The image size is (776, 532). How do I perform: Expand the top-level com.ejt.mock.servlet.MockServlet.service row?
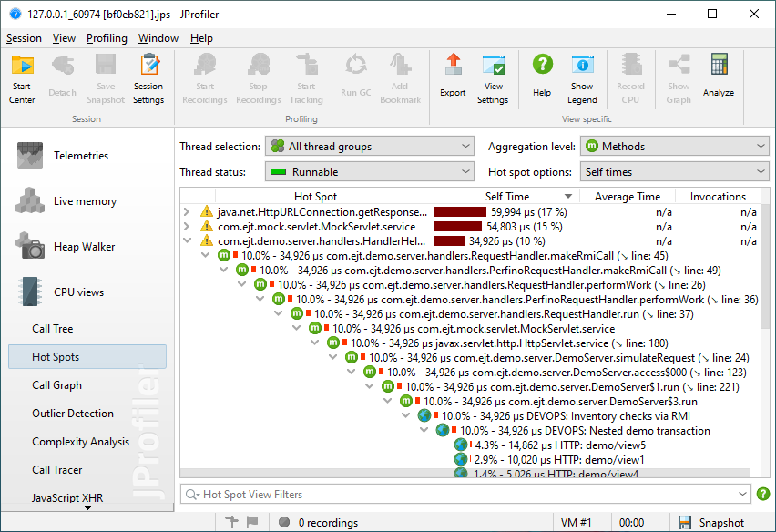[x=187, y=227]
